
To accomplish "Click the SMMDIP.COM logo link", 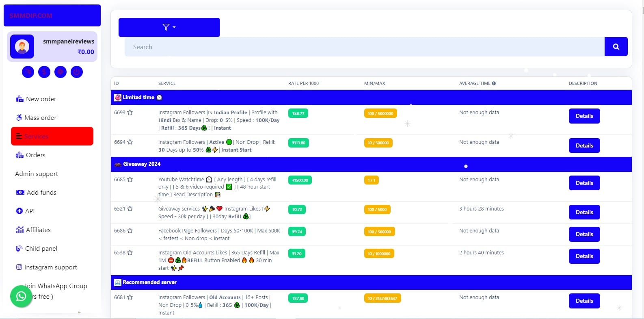I will (x=31, y=16).
